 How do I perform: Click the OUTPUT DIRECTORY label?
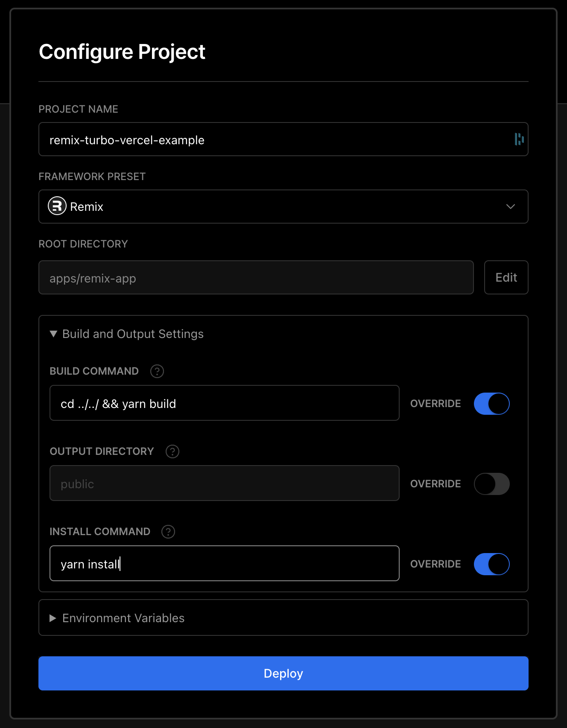102,451
